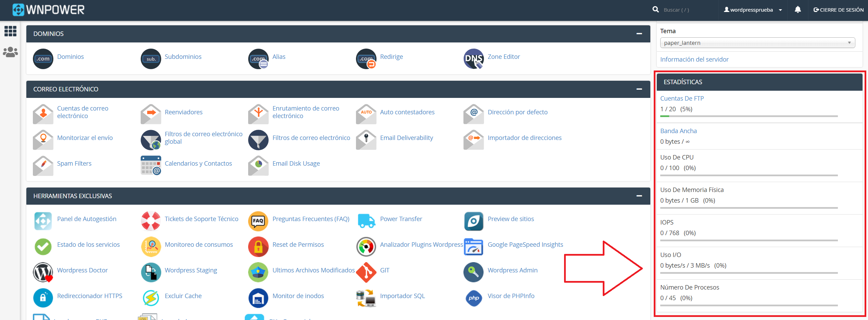868x320 pixels.
Task: Click the Email Deliverability key icon
Action: (366, 140)
